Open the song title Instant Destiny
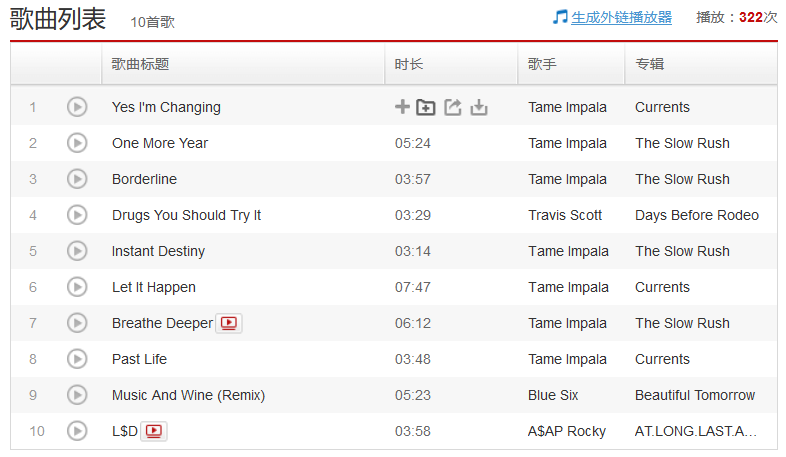 (158, 251)
